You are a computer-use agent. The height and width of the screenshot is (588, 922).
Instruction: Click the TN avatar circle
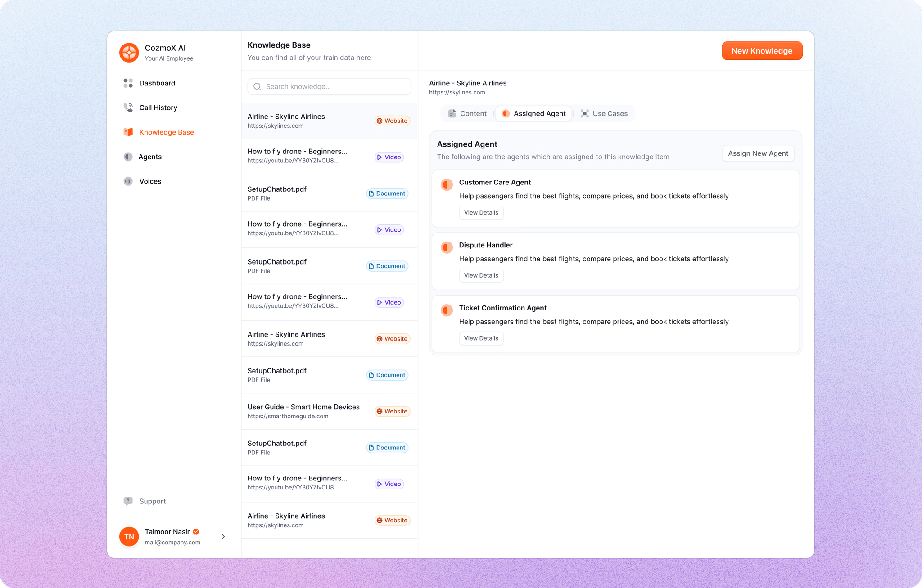tap(129, 536)
